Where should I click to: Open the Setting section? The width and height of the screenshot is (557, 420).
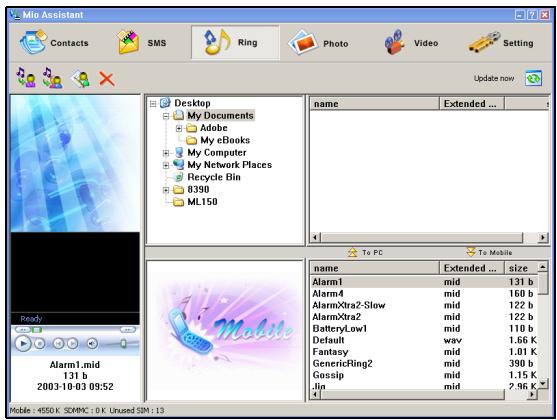(501, 43)
